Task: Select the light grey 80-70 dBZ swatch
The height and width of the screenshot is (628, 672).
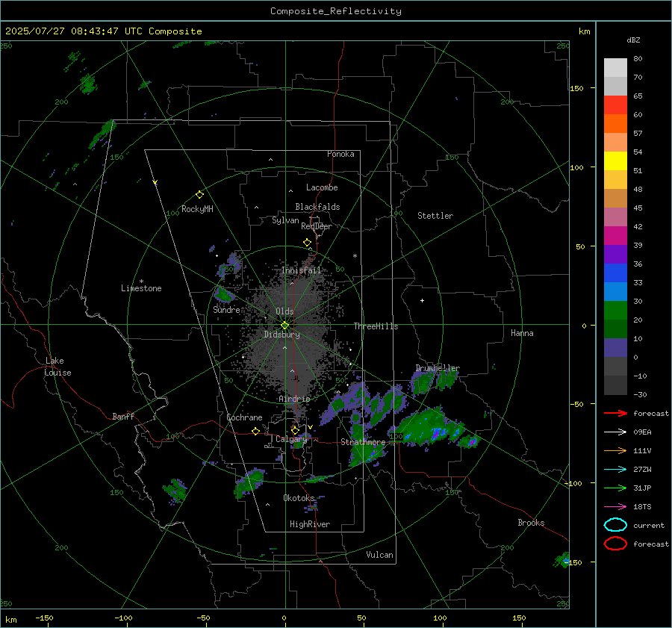Action: coord(615,68)
